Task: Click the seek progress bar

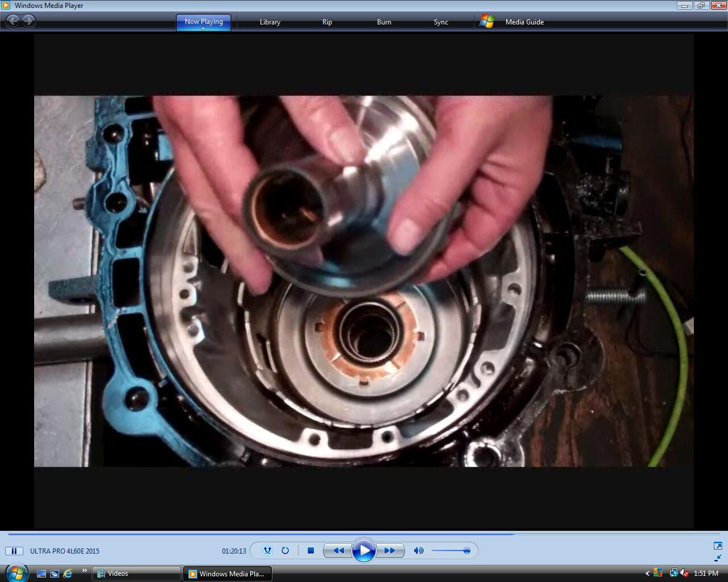Action: 364,534
